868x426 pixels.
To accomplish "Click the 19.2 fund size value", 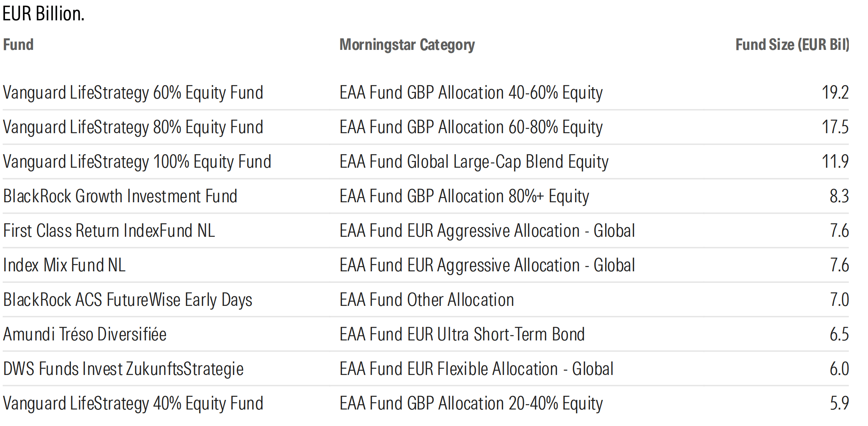I will click(x=835, y=92).
